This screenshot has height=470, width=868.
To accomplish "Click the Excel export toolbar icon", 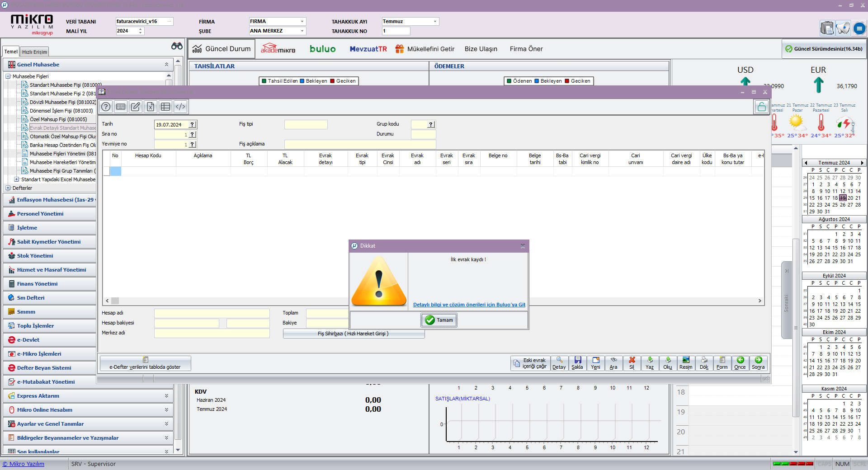I will tap(151, 107).
